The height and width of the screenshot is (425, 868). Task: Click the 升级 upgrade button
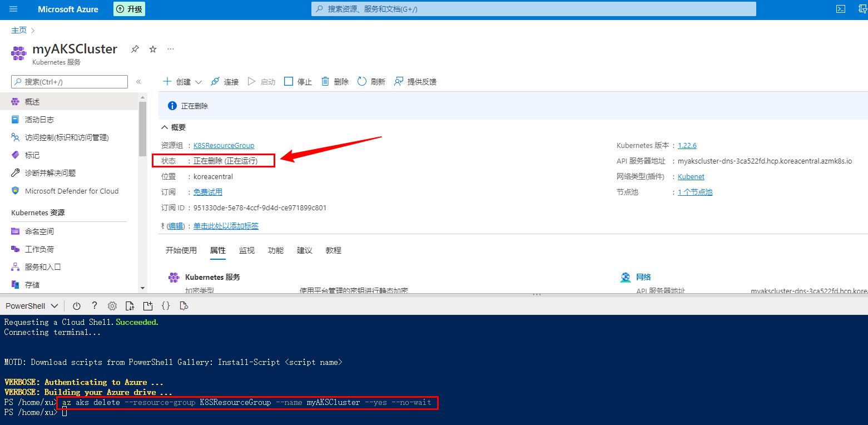pos(129,9)
